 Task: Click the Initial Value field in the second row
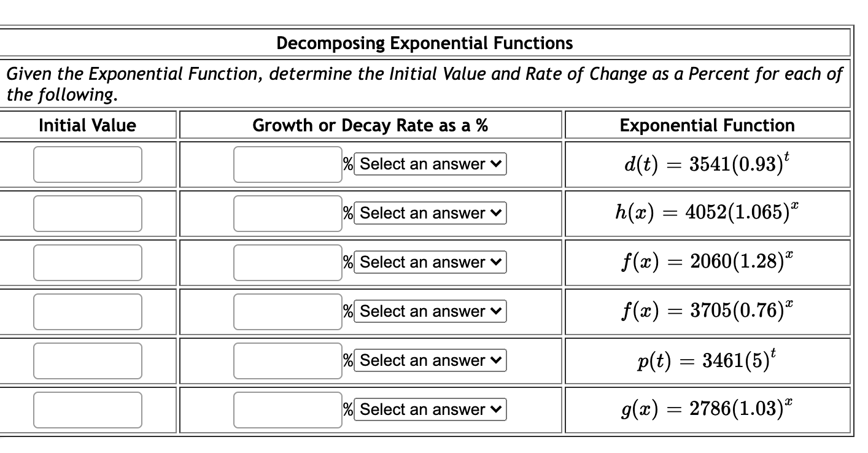point(87,213)
